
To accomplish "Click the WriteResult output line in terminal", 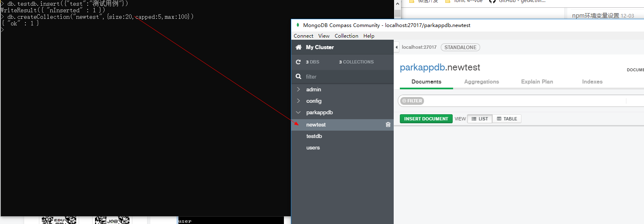I will tap(53, 10).
